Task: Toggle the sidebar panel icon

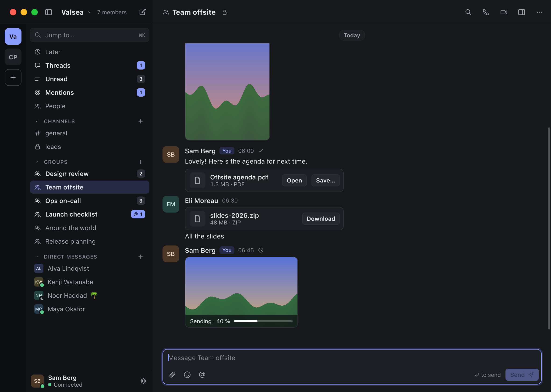Action: [49, 12]
